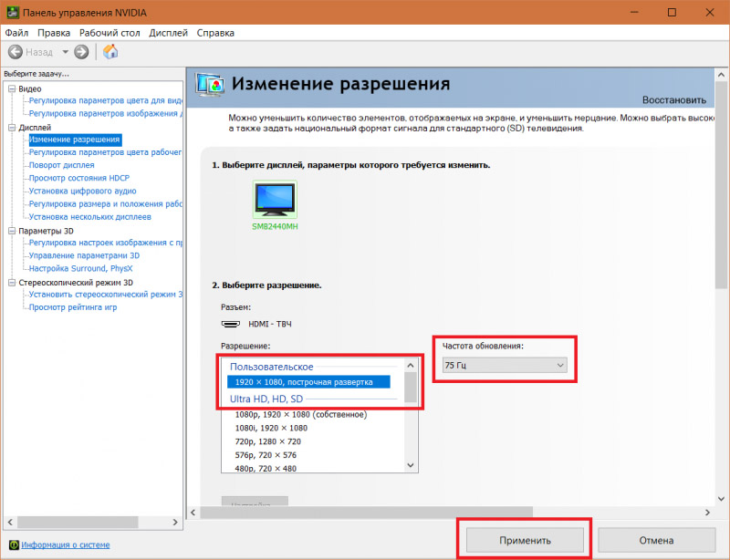The width and height of the screenshot is (730, 560).
Task: Open Поворот дисплея task
Action: pyautogui.click(x=61, y=165)
